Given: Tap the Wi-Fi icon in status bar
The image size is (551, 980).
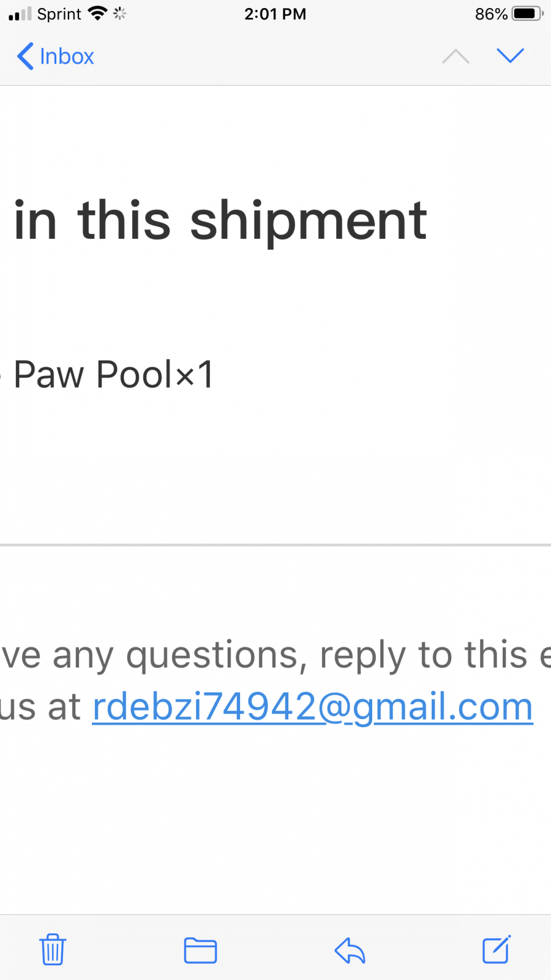Looking at the screenshot, I should [x=97, y=13].
